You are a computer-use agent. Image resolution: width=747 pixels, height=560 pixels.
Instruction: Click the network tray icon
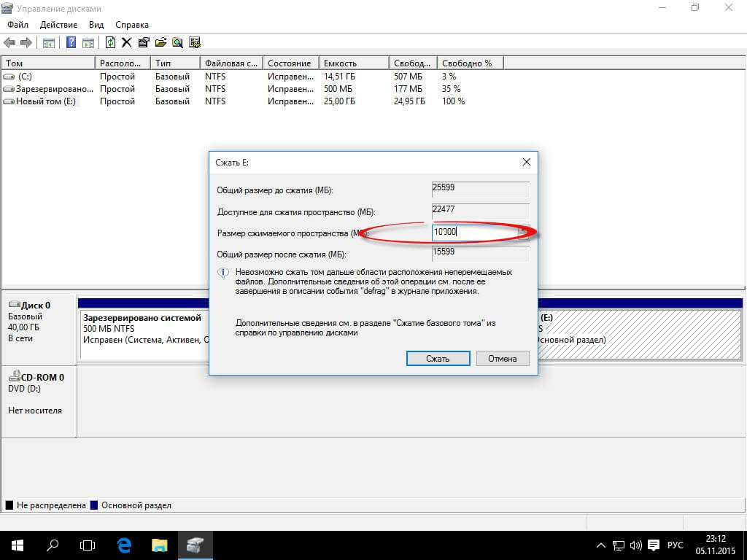point(619,545)
